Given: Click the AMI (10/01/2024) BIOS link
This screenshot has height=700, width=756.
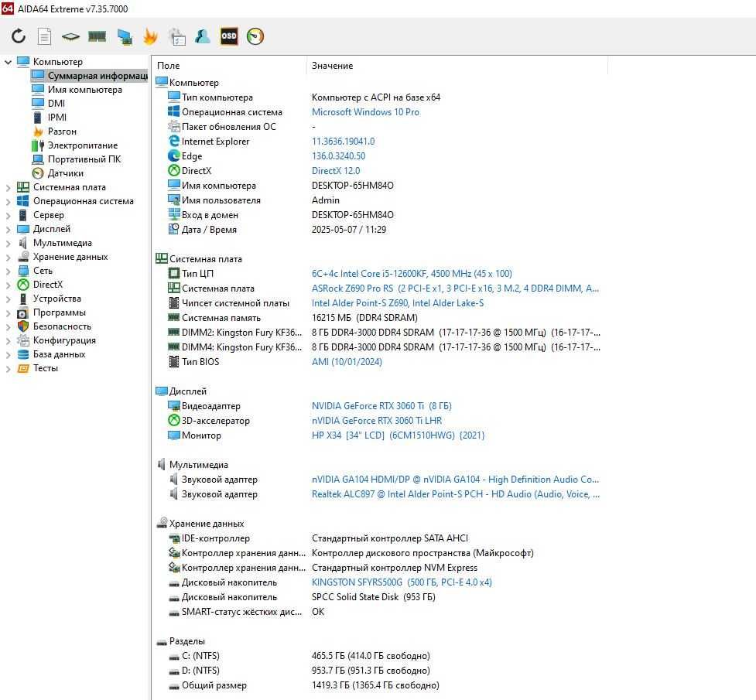Looking at the screenshot, I should click(347, 362).
